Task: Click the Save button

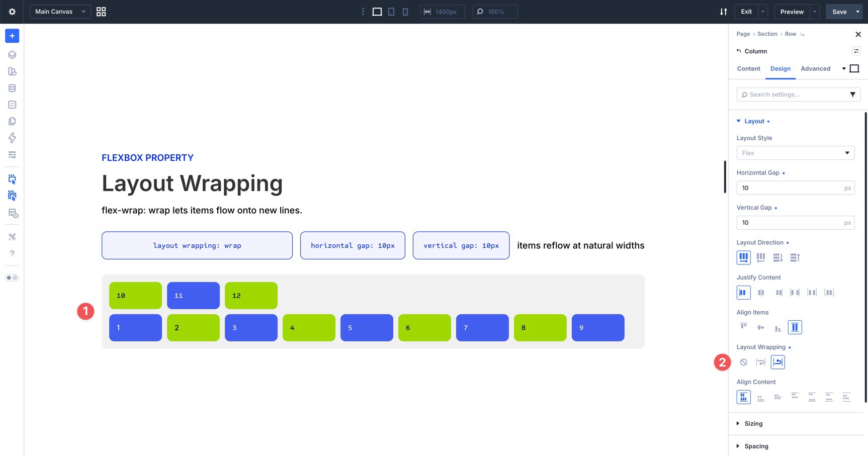Action: (839, 12)
